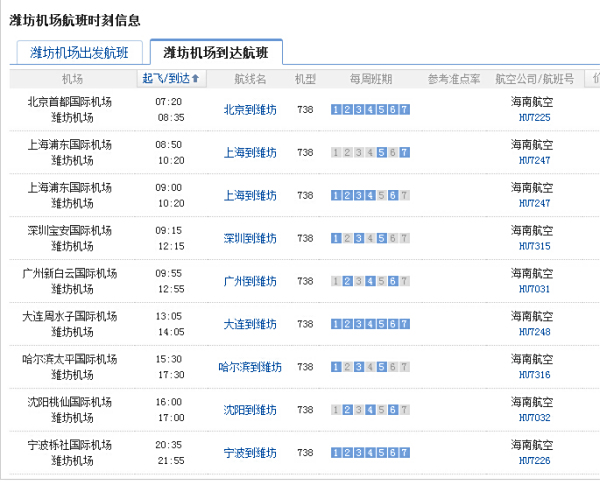Click day 7 box in 宁波到潍坊 row
Viewport: 600px width, 485px height.
tap(404, 453)
